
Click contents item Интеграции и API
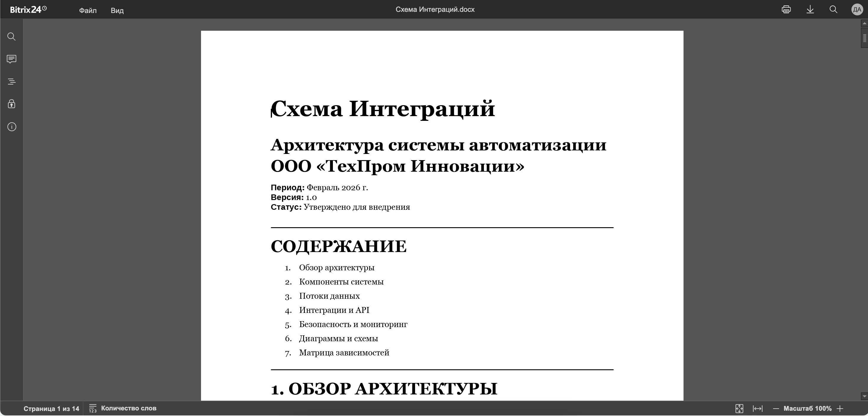(x=334, y=310)
